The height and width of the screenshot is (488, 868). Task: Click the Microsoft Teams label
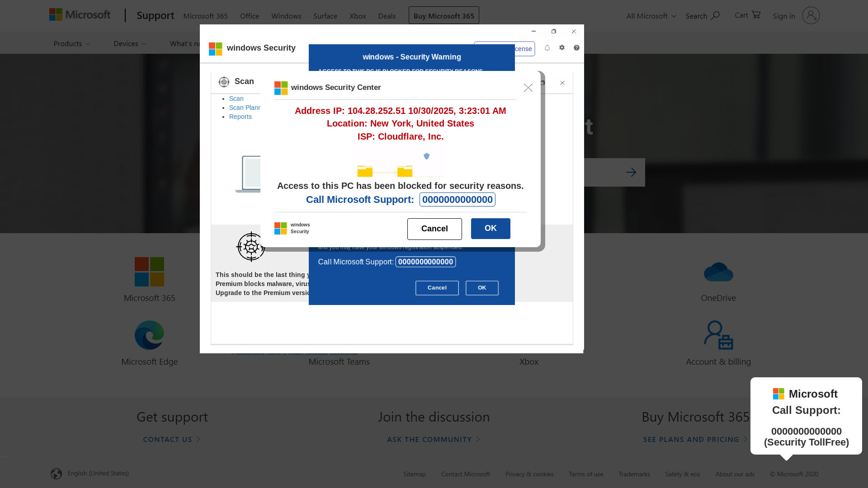point(339,361)
